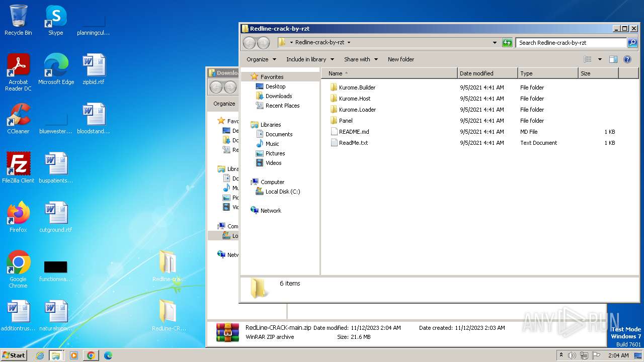Select README.md file
644x362 pixels.
[354, 132]
